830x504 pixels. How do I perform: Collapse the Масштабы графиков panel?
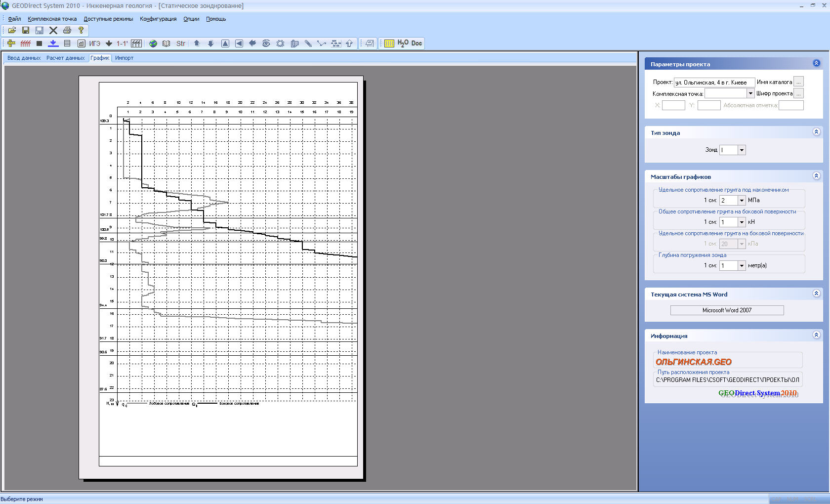[x=816, y=176]
